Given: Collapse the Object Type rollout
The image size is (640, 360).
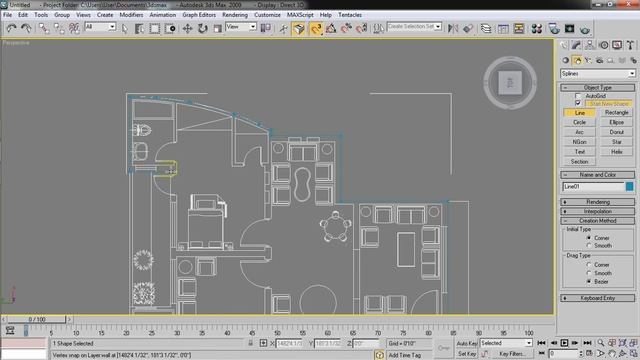Looking at the screenshot, I should pos(598,88).
